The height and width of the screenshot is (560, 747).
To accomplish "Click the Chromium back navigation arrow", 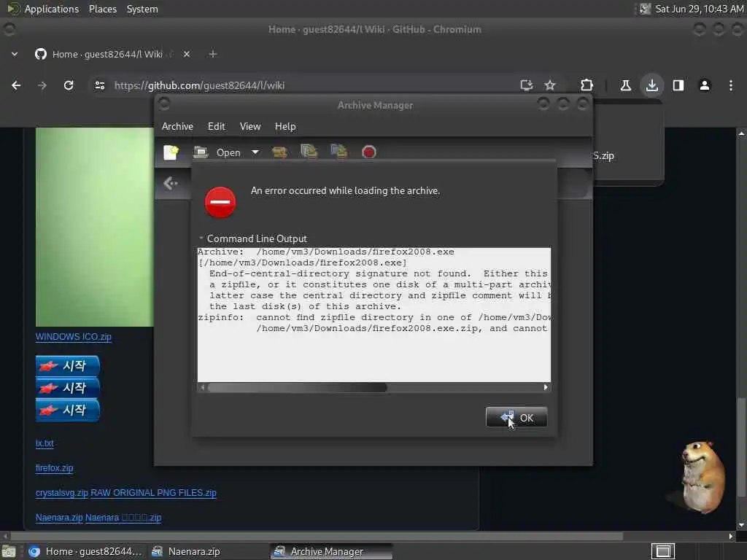I will [16, 86].
